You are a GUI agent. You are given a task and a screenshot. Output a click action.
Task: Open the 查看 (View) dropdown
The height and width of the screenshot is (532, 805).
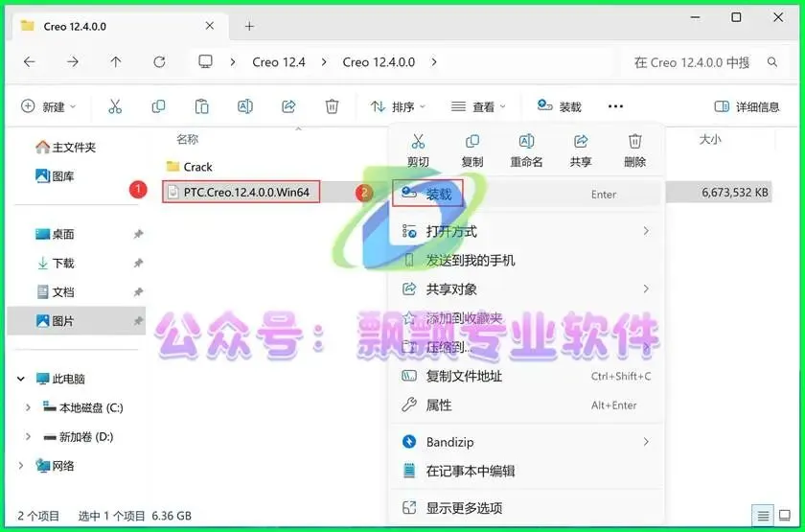click(478, 106)
